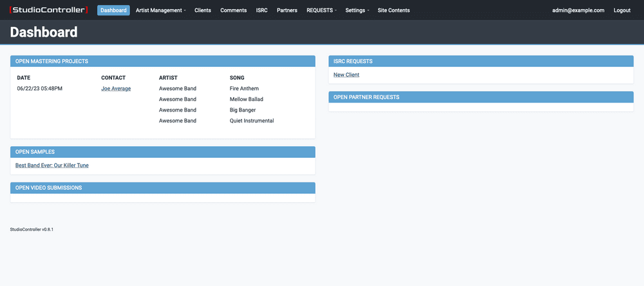Go to the Comments page

click(233, 10)
